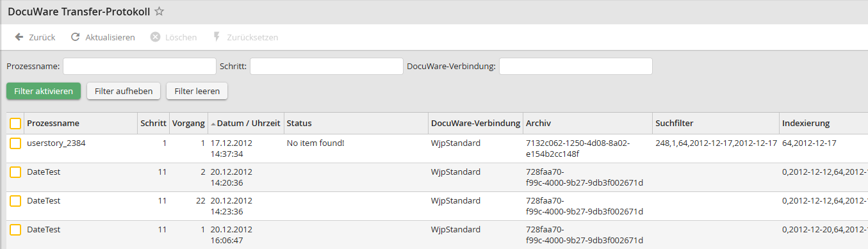Image resolution: width=868 pixels, height=249 pixels.
Task: Toggle the select-all checkbox in table header
Action: click(x=15, y=124)
